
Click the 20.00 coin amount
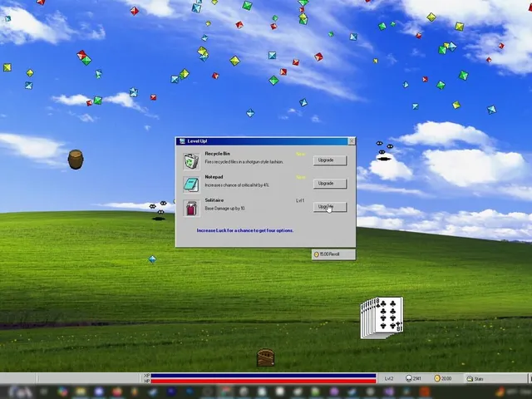point(446,379)
